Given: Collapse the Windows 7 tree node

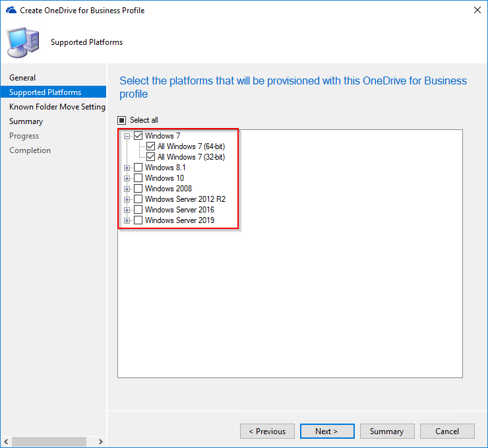Looking at the screenshot, I should click(127, 136).
